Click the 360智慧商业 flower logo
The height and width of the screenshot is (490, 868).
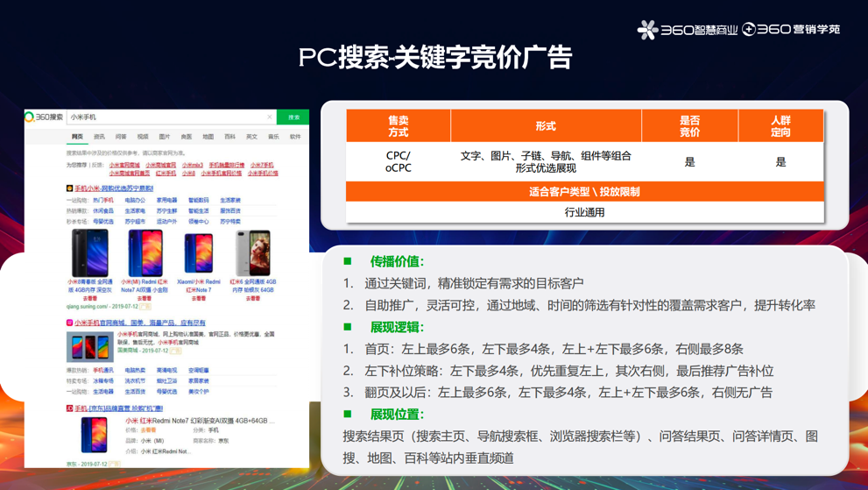(647, 30)
